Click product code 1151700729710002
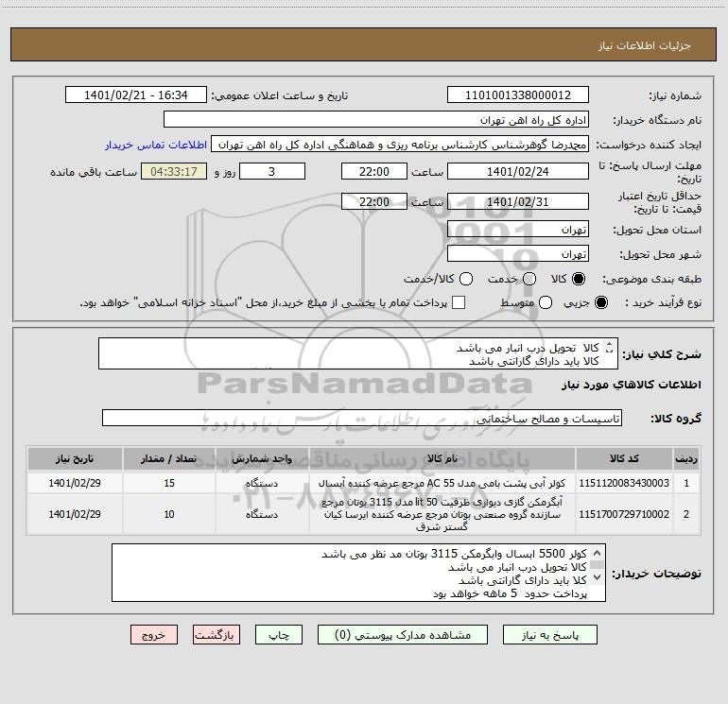The width and height of the screenshot is (728, 704). point(624,514)
